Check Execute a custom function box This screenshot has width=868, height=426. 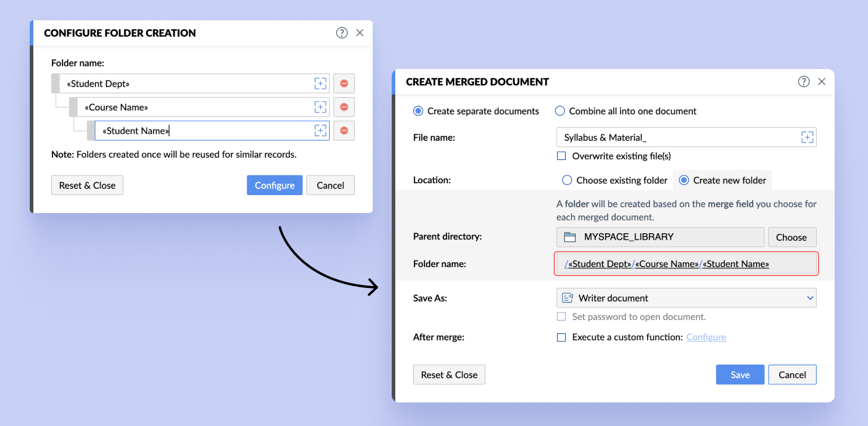click(x=561, y=337)
